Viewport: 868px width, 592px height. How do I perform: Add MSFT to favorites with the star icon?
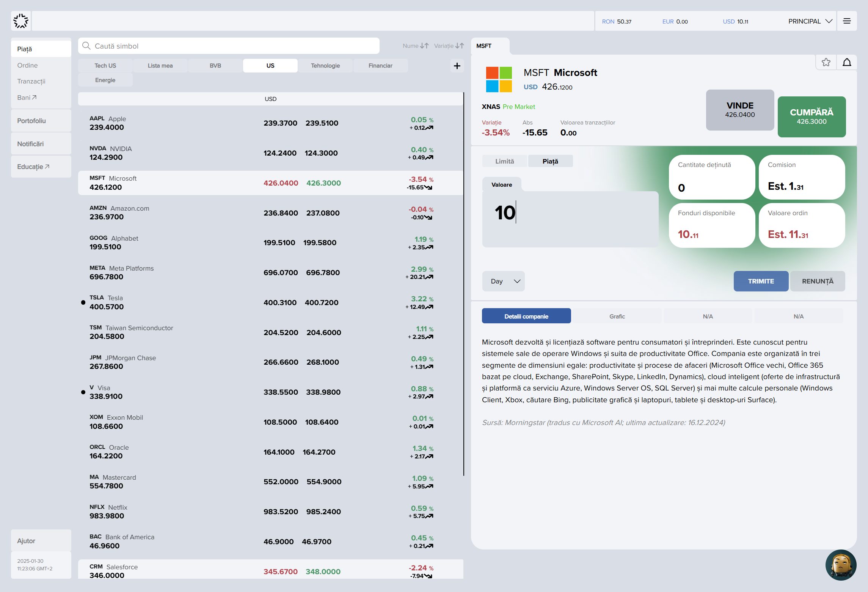point(826,62)
